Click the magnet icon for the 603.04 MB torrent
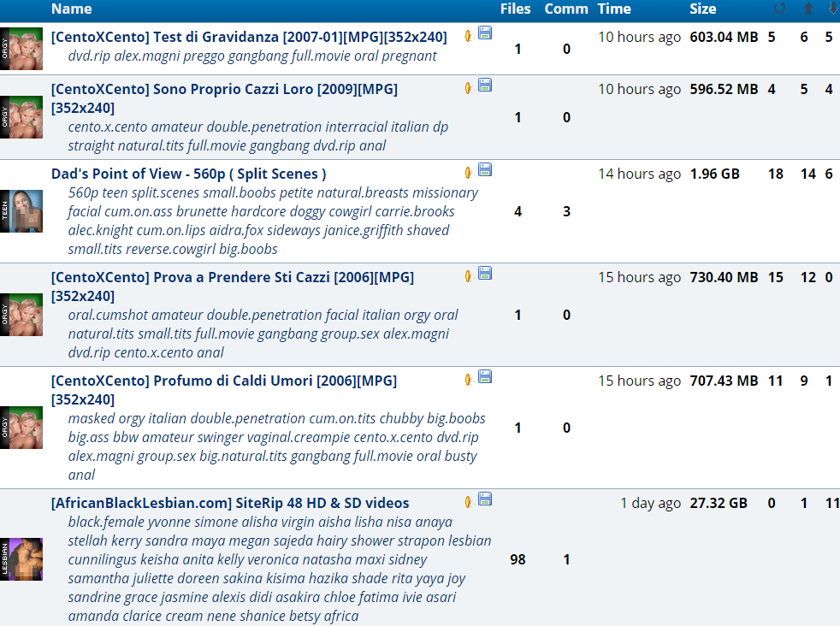This screenshot has width=840, height=626. (469, 36)
